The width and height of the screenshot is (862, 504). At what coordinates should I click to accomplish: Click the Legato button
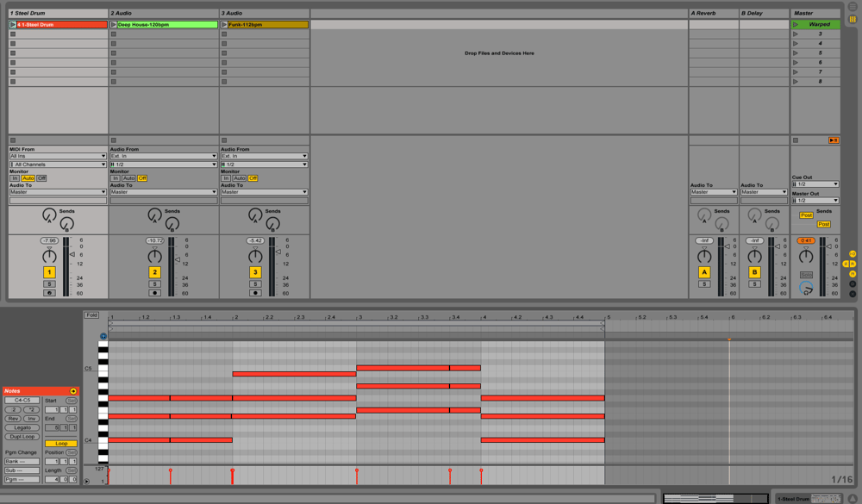22,427
